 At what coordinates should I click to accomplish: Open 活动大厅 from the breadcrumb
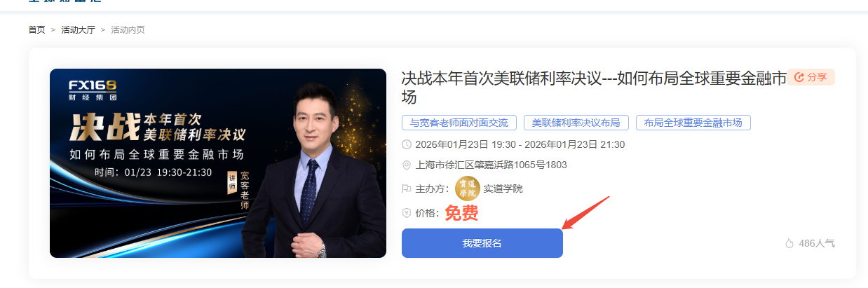click(x=78, y=29)
